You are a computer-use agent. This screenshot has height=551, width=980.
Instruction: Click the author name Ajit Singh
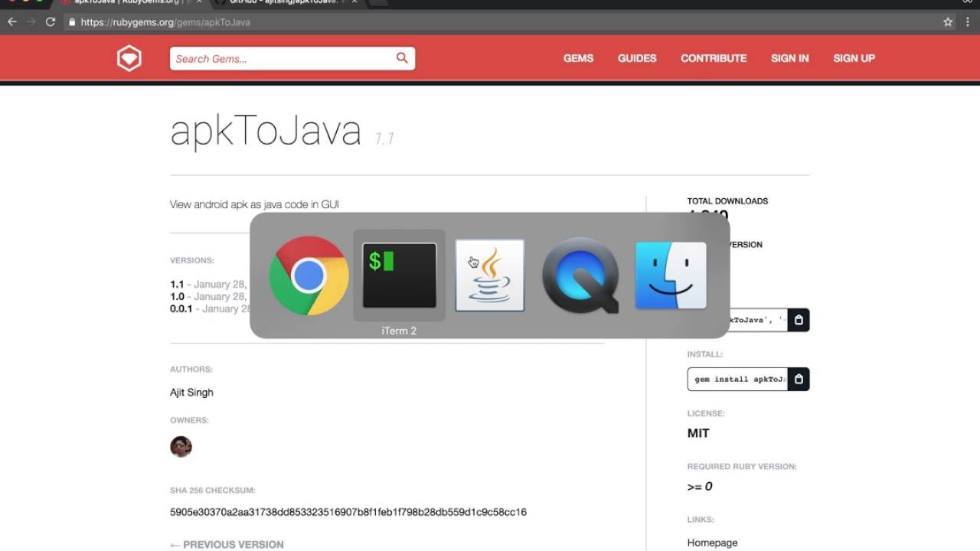click(x=191, y=393)
